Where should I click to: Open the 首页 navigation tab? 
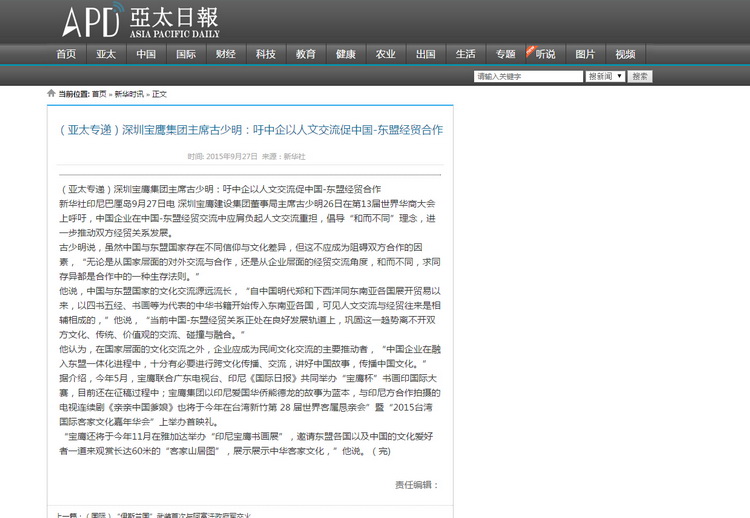[x=66, y=54]
